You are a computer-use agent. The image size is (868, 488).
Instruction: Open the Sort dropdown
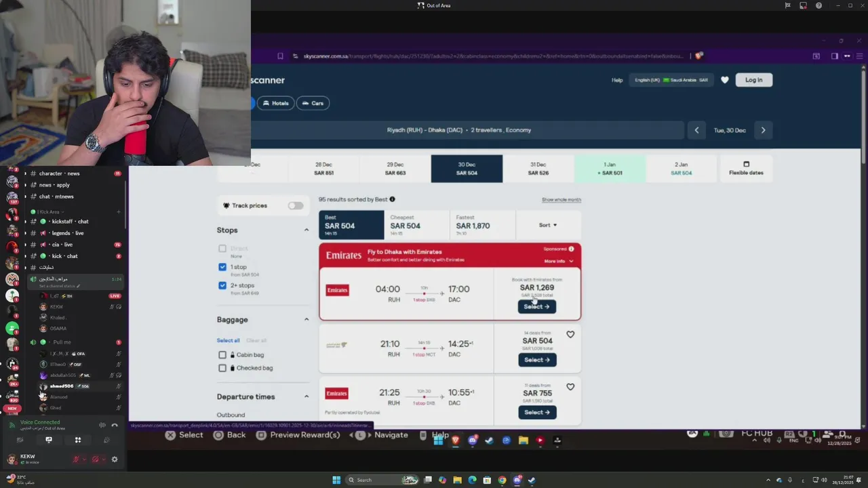[x=548, y=225]
